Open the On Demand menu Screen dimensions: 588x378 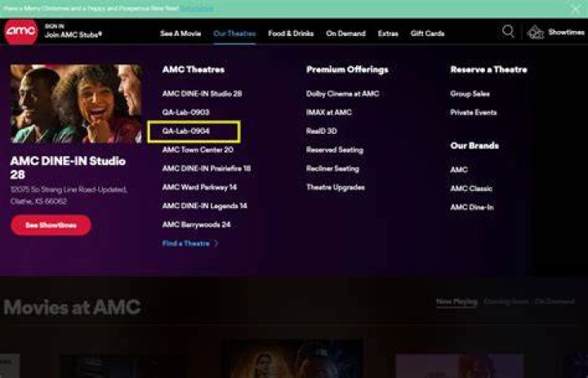345,33
